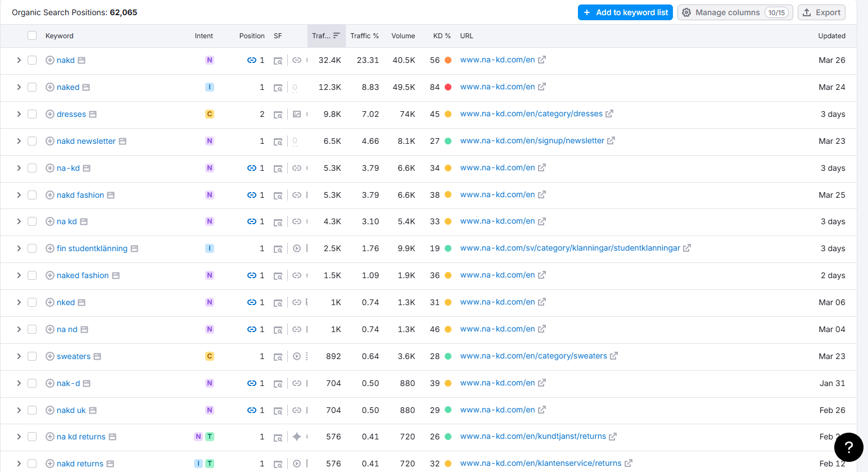
Task: Open external link icon for kundtjanst/returns URL
Action: pos(613,436)
